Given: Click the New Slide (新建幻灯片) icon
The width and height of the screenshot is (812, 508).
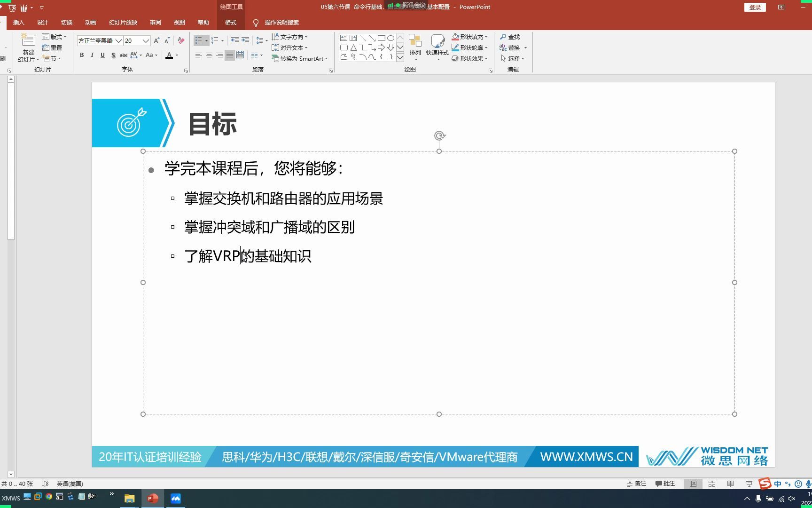Looking at the screenshot, I should [x=28, y=41].
